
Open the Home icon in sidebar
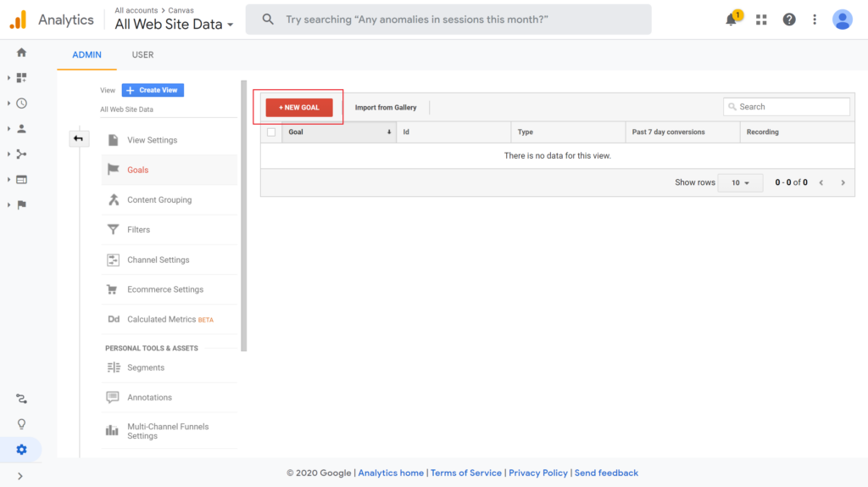[x=21, y=53]
